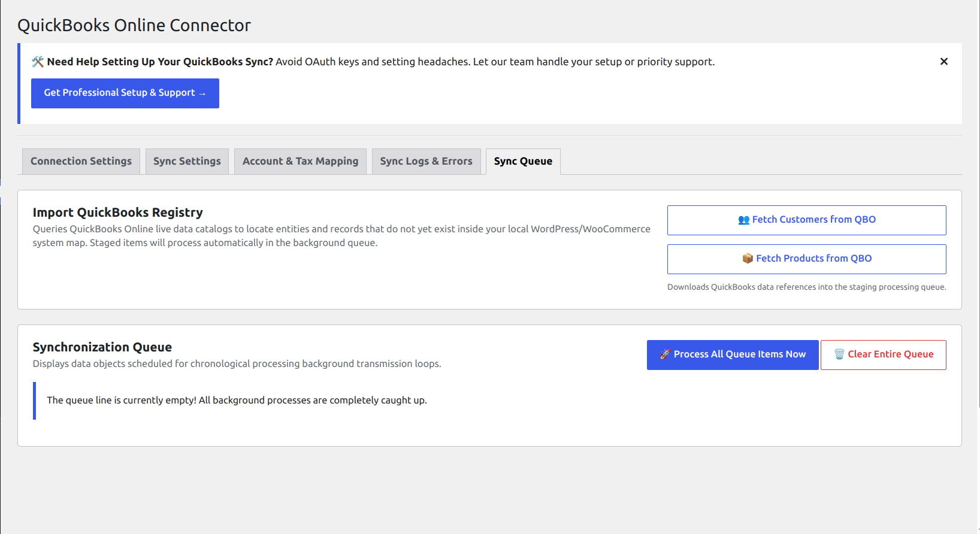Process All Queue Items Now
980x534 pixels.
click(733, 355)
